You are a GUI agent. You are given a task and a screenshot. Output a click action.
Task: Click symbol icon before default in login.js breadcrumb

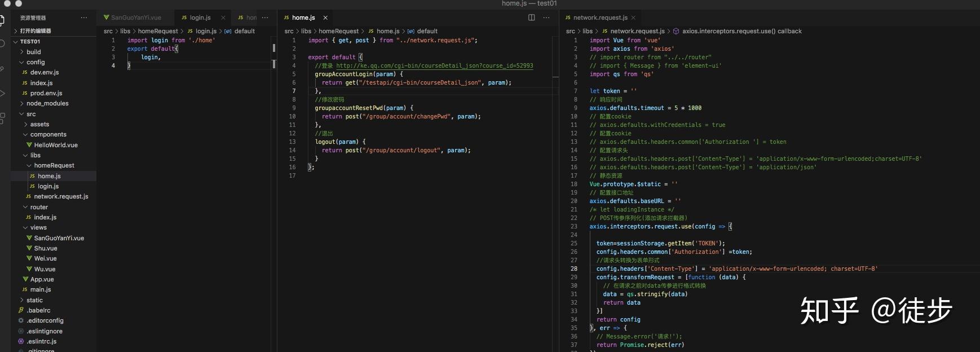coord(228,31)
